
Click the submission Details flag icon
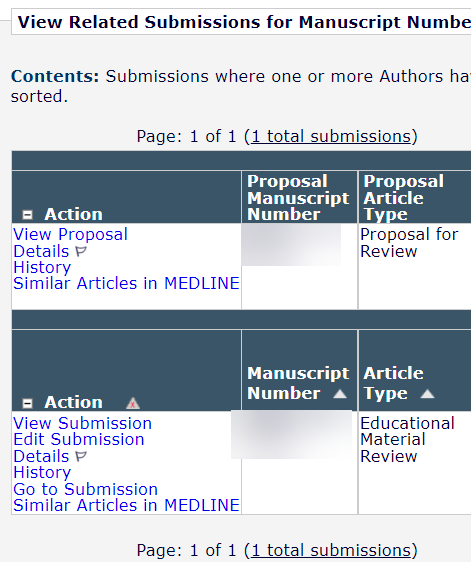coord(81,457)
